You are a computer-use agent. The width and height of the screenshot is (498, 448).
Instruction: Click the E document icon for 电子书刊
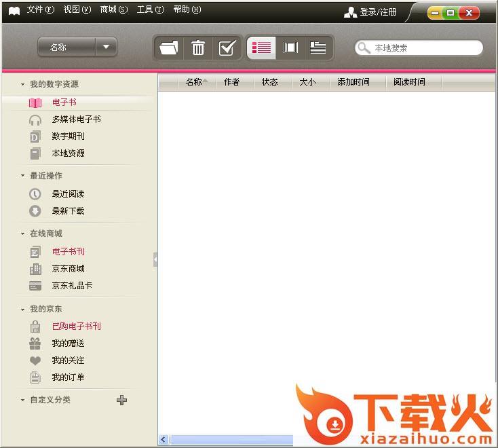click(x=35, y=252)
